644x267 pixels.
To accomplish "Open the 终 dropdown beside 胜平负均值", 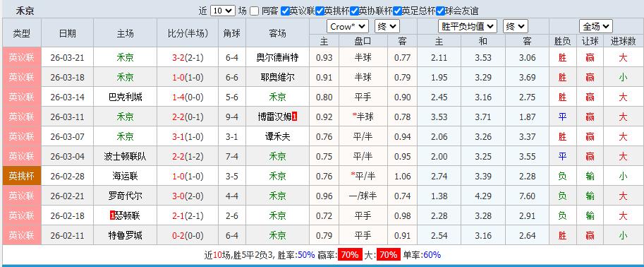I will coord(515,27).
